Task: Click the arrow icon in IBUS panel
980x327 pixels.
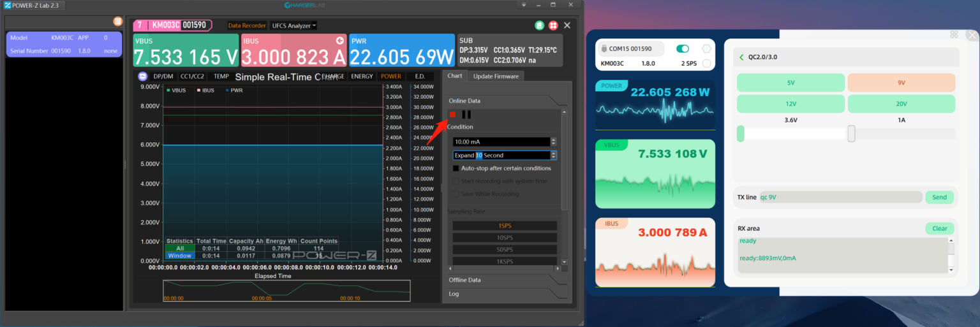Action: pos(340,41)
